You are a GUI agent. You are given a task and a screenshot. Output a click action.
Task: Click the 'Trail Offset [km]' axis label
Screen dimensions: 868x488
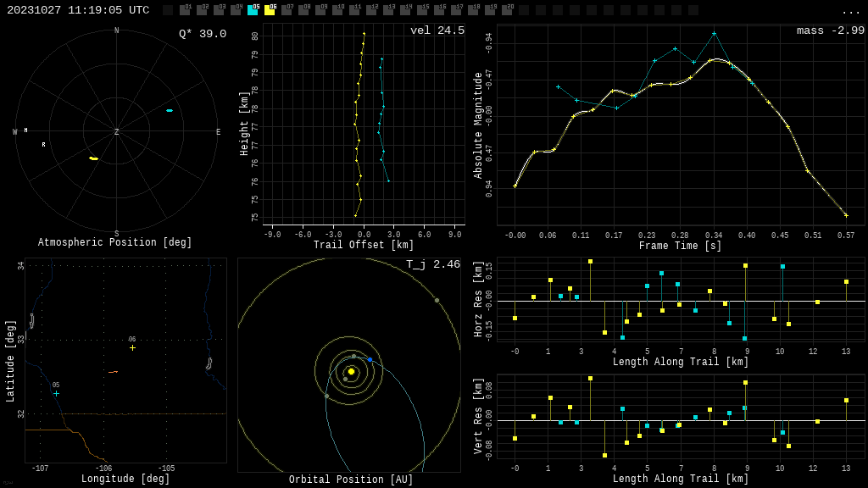[364, 245]
